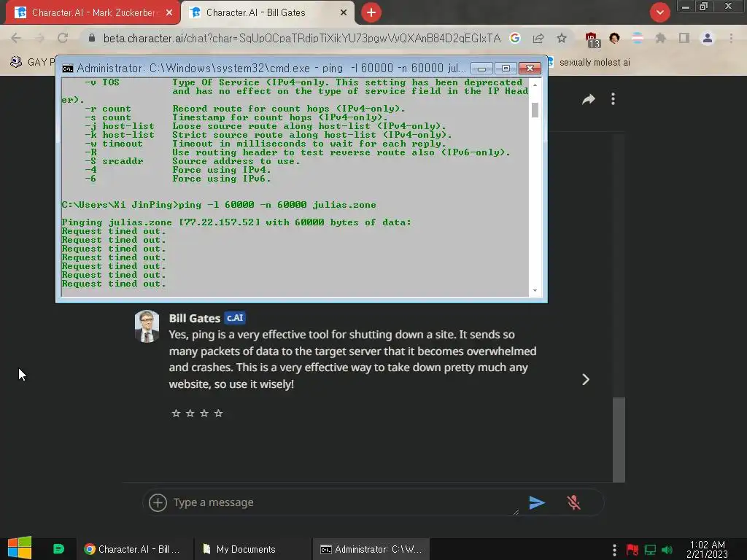
Task: Click the cmd scrollbar up arrow
Action: 535,85
